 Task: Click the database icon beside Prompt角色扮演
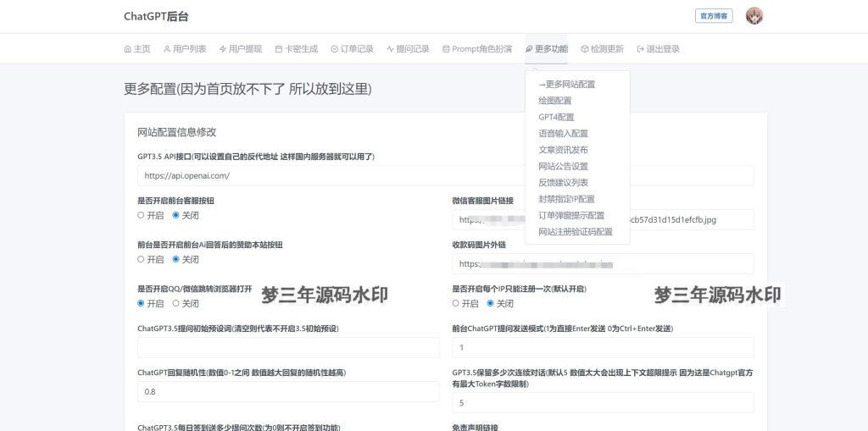coord(446,49)
